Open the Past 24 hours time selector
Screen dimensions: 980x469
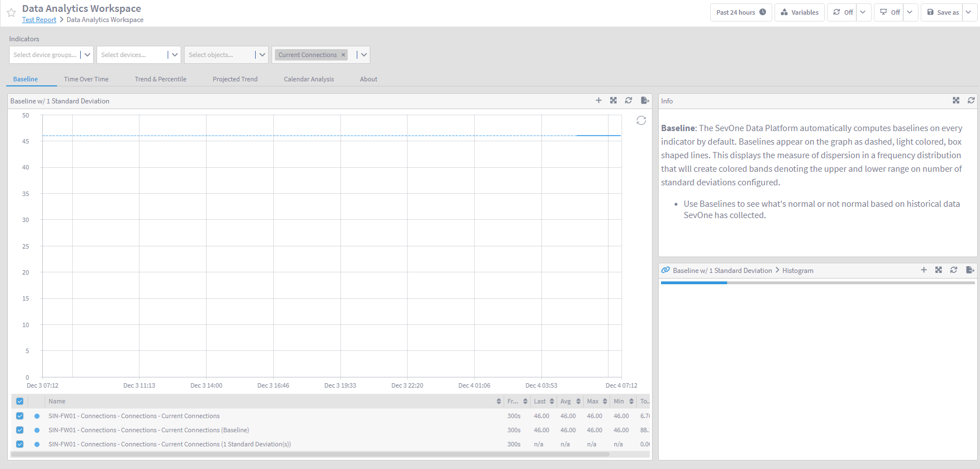pos(741,12)
